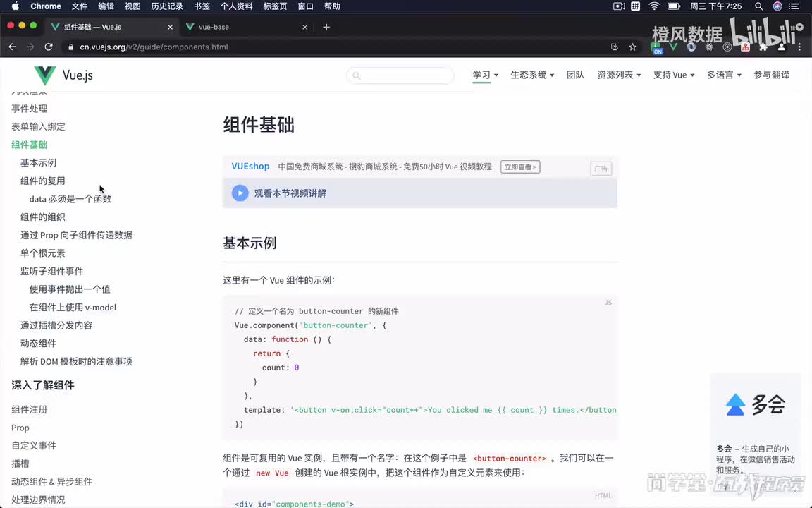Jump to 监听子组件事件 in sidebar
This screenshot has height=508, width=812.
pos(51,271)
